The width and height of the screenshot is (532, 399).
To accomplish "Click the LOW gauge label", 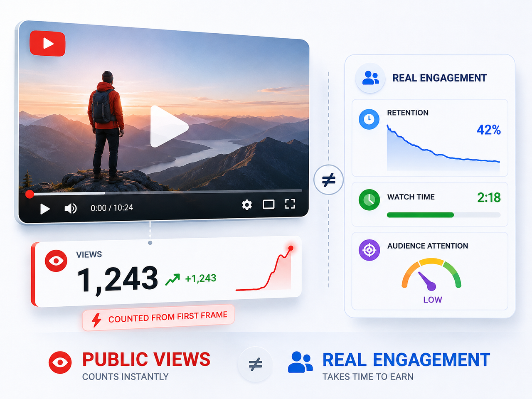I will click(x=433, y=300).
